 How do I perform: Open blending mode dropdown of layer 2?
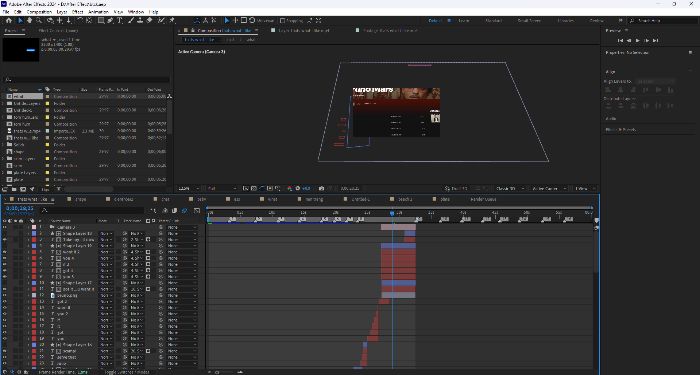pyautogui.click(x=106, y=233)
